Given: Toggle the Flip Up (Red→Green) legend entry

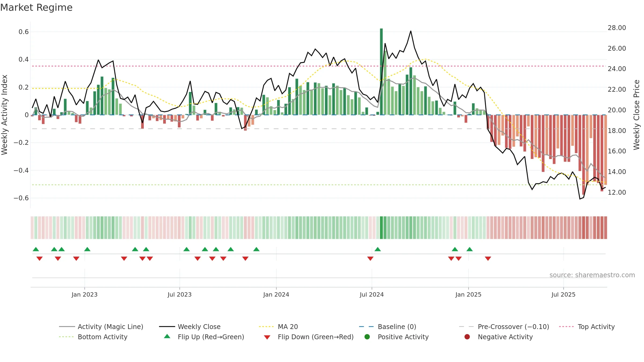Looking at the screenshot, I should tap(204, 337).
